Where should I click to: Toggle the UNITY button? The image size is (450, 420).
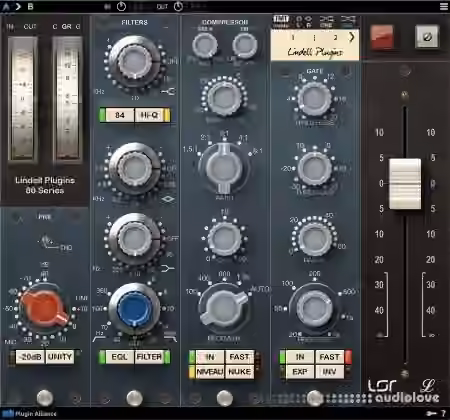tap(60, 357)
